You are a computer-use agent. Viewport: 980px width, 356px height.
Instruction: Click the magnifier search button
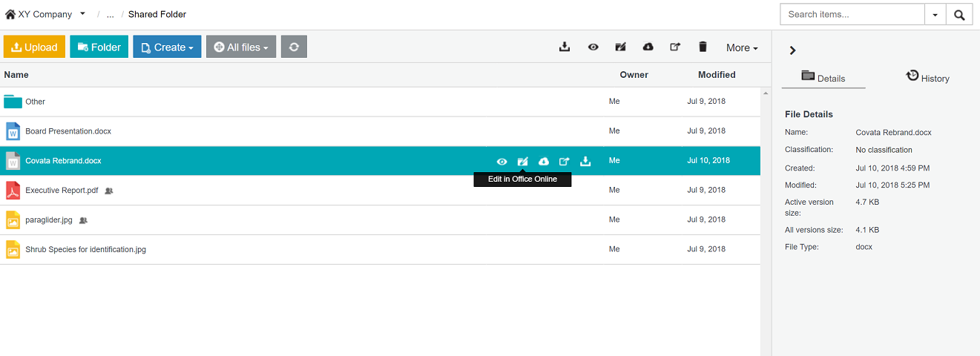(x=959, y=15)
